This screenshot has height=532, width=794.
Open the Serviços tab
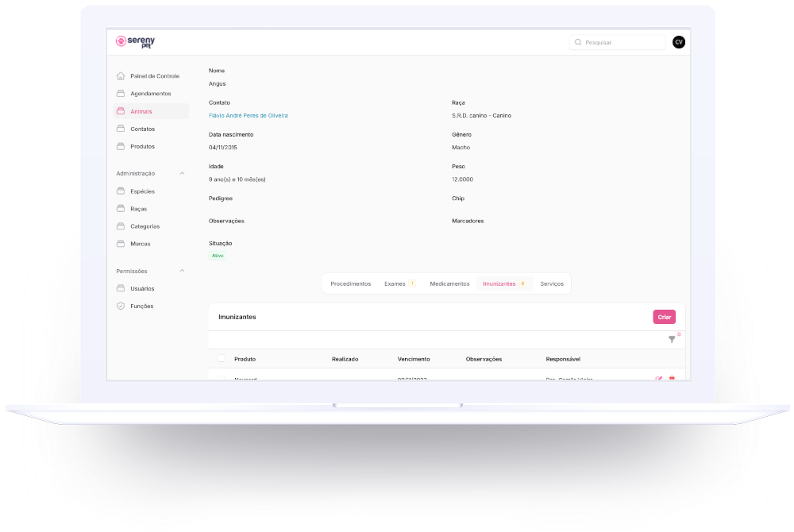tap(552, 283)
